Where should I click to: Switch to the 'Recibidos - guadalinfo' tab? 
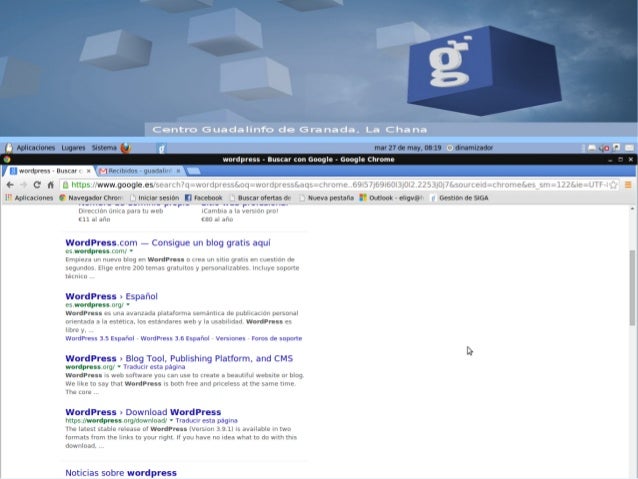pos(140,171)
